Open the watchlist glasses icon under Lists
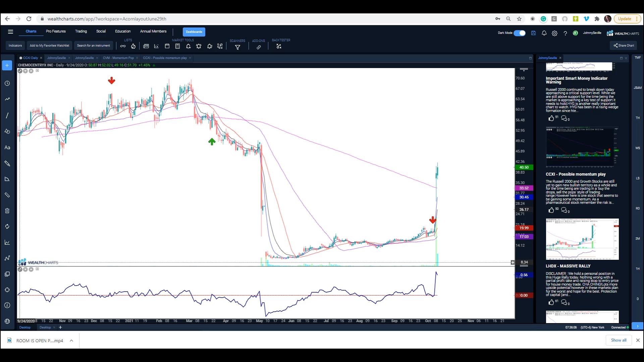 123,46
